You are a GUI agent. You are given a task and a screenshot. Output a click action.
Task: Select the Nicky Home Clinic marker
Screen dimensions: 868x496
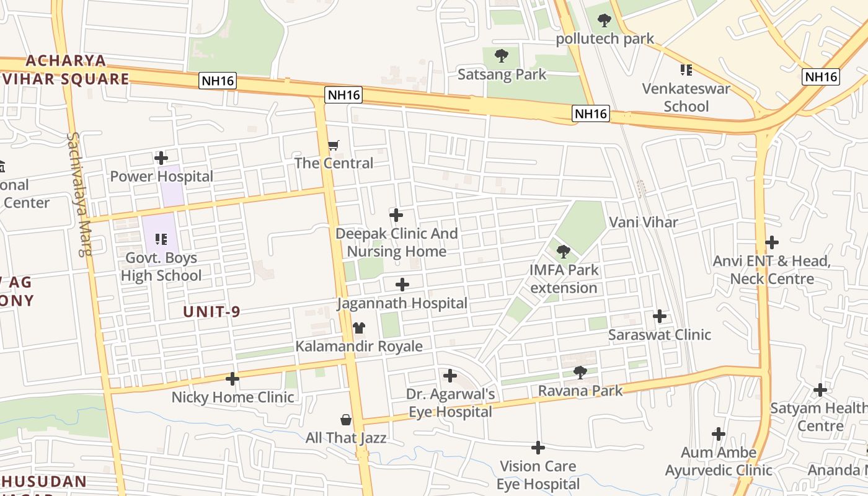pos(232,379)
